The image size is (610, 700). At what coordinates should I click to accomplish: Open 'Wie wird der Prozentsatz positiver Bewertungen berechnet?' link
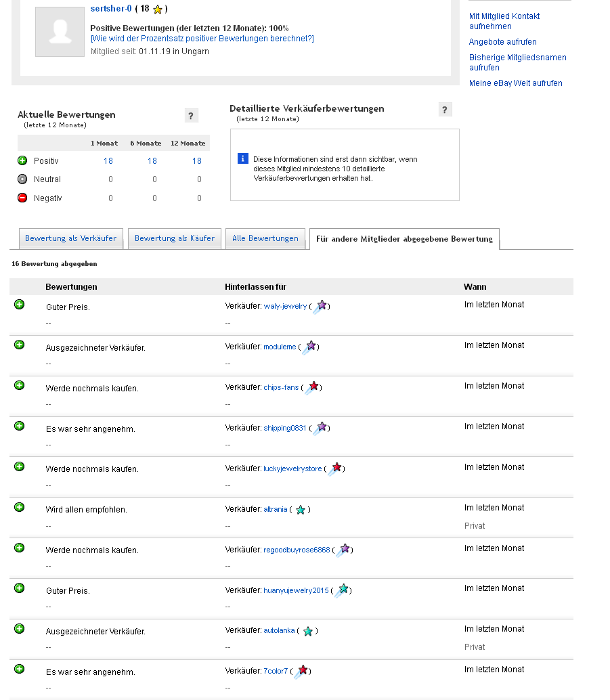pos(202,39)
